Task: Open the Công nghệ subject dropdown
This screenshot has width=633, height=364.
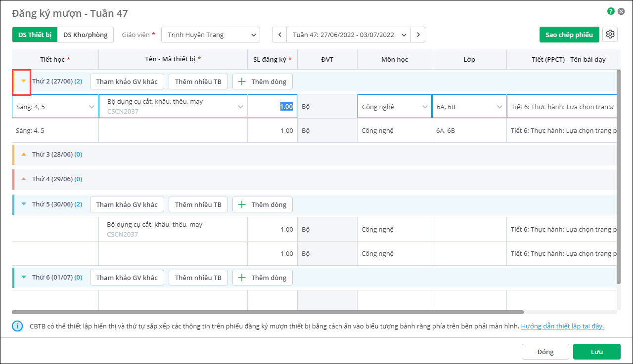Action: tap(394, 107)
